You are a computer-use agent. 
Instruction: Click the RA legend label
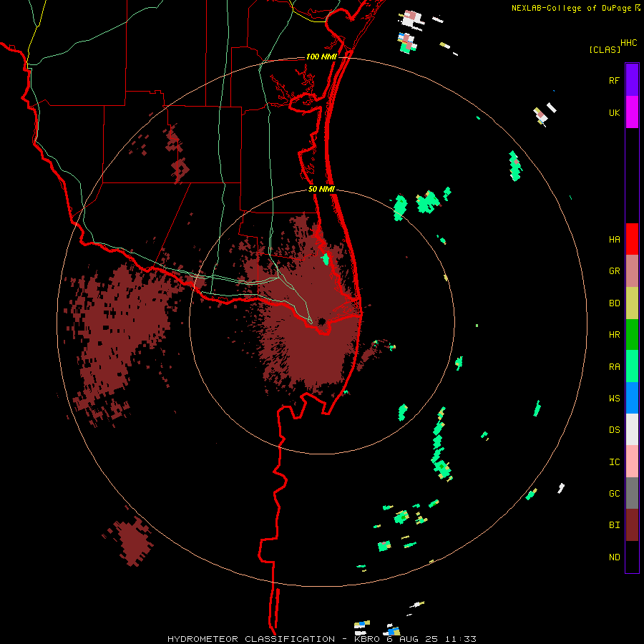(x=614, y=367)
